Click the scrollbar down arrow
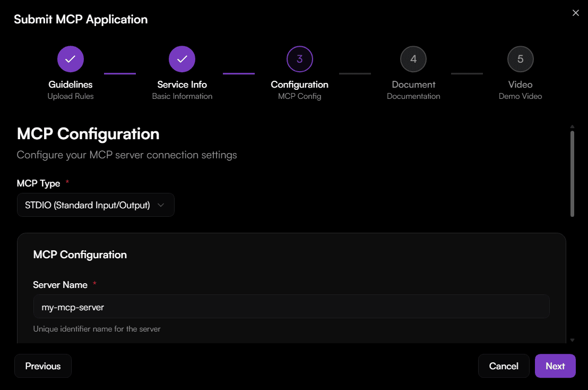 pyautogui.click(x=572, y=340)
